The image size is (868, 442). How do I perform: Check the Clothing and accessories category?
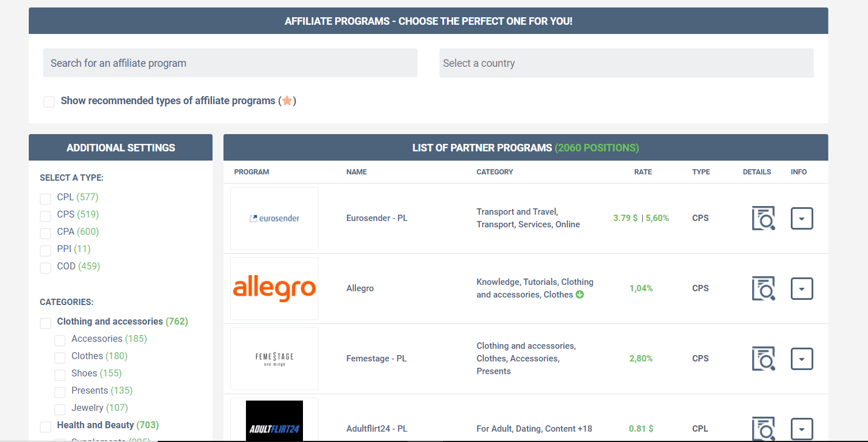coord(46,323)
